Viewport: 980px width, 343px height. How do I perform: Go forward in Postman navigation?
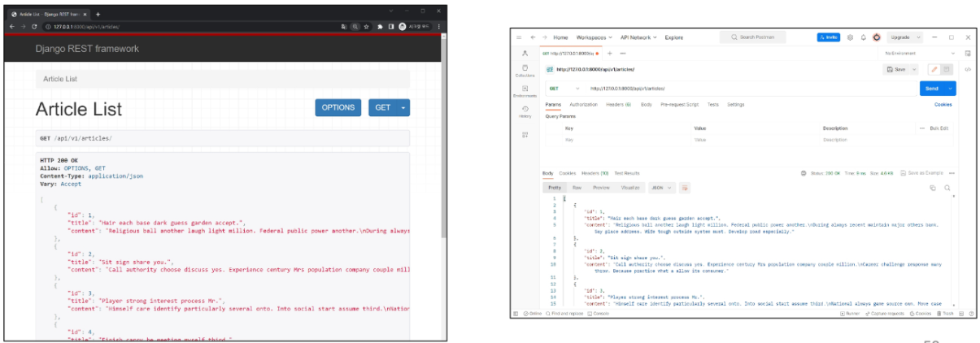click(x=545, y=37)
